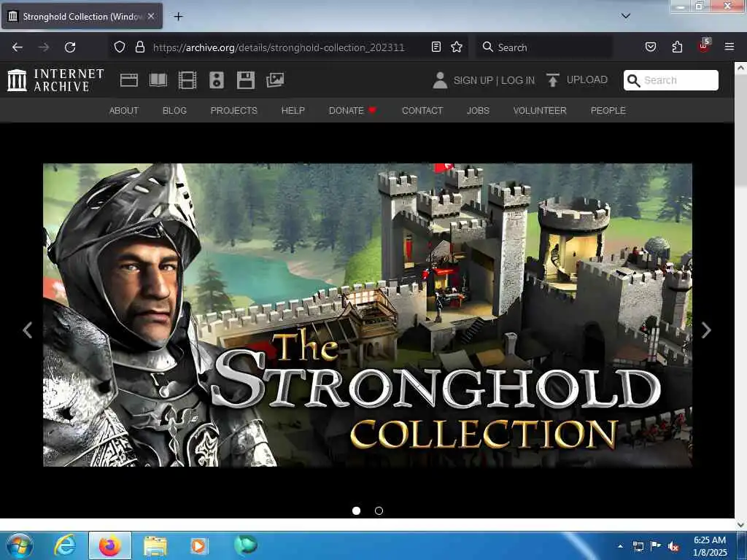
Task: Open the CONTACT menu item
Action: tap(422, 111)
